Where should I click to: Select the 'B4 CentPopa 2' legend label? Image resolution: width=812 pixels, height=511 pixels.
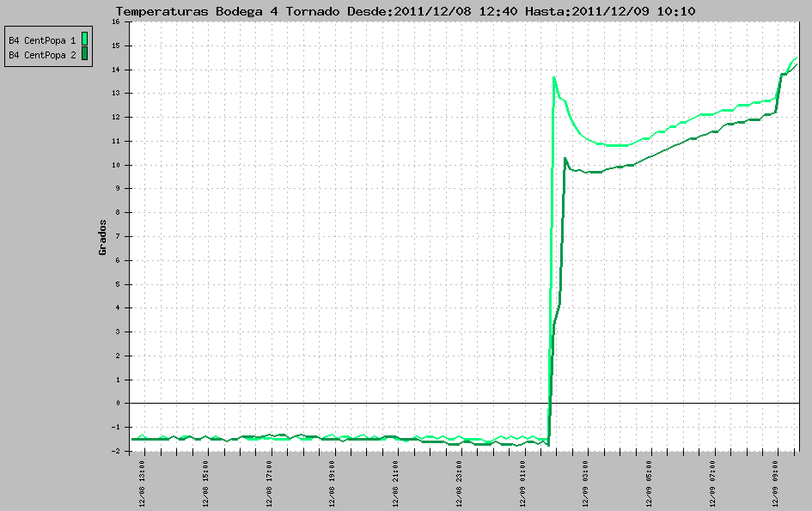42,55
